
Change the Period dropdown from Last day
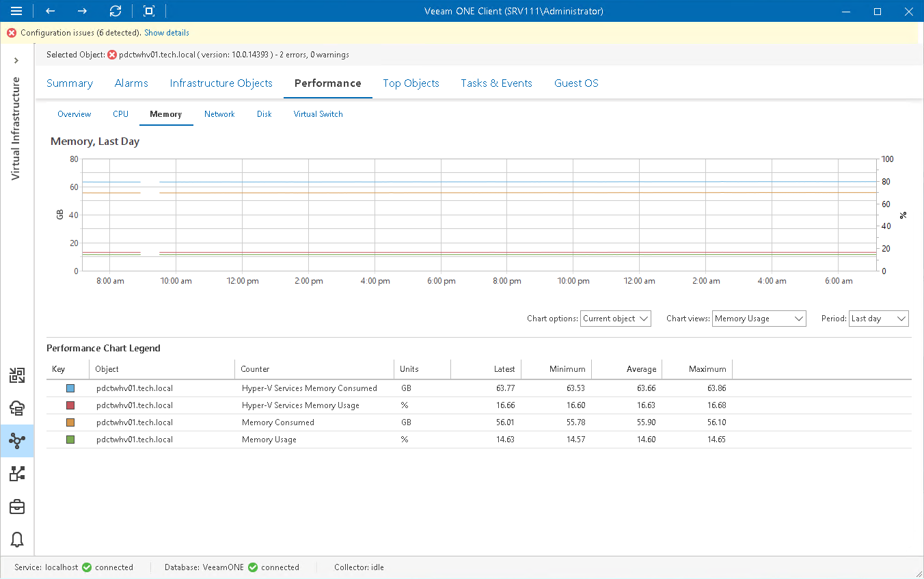(878, 318)
